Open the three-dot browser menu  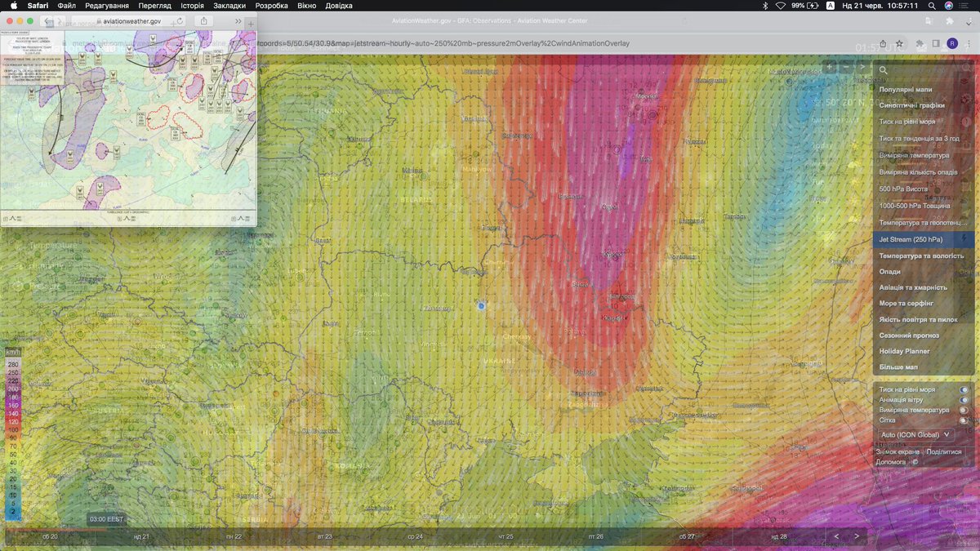pyautogui.click(x=969, y=43)
